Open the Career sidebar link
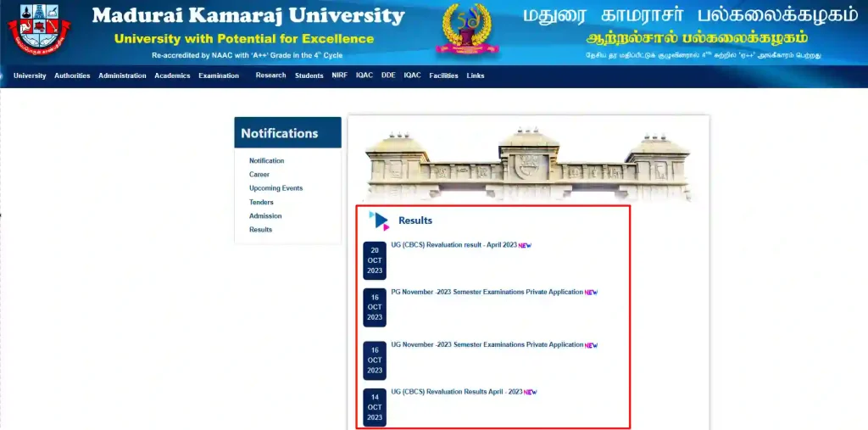 pos(259,175)
